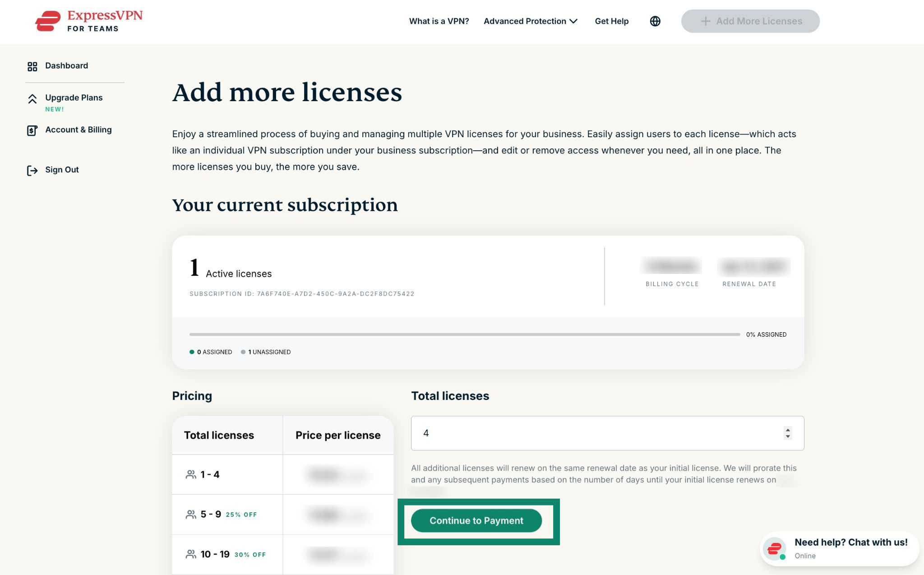This screenshot has width=924, height=575.
Task: Click the 25% OFF label
Action: pyautogui.click(x=241, y=515)
